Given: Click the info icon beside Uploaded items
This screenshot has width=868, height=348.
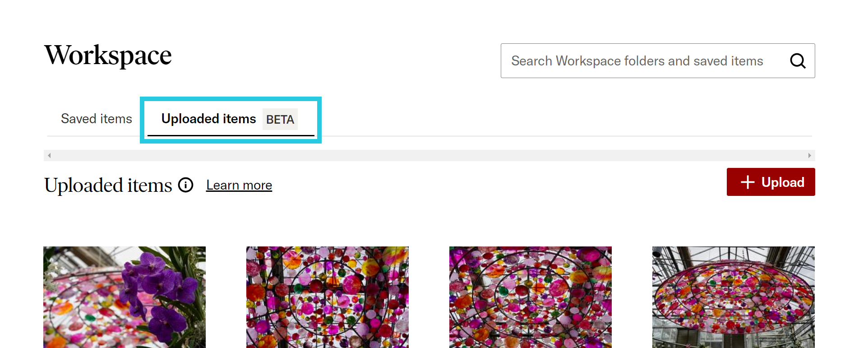Looking at the screenshot, I should coord(185,185).
